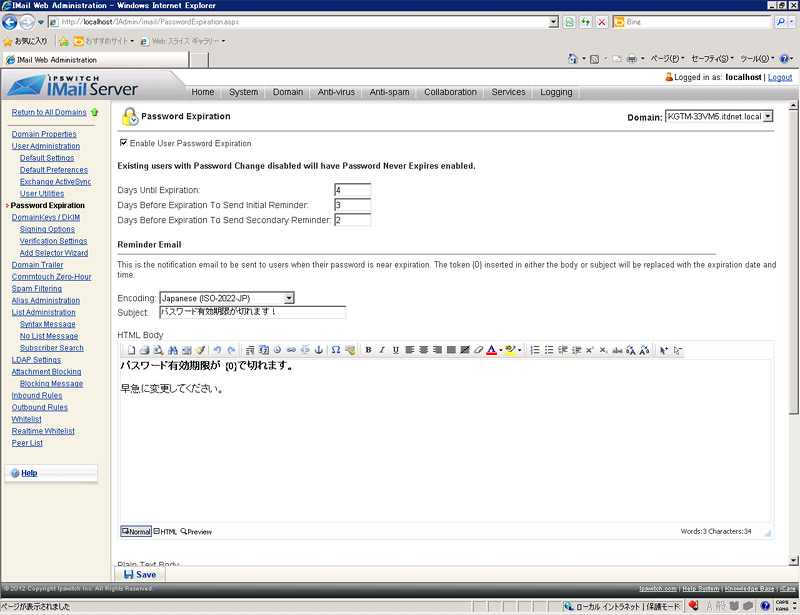800x615 pixels.
Task: Open the Services tab
Action: click(508, 92)
